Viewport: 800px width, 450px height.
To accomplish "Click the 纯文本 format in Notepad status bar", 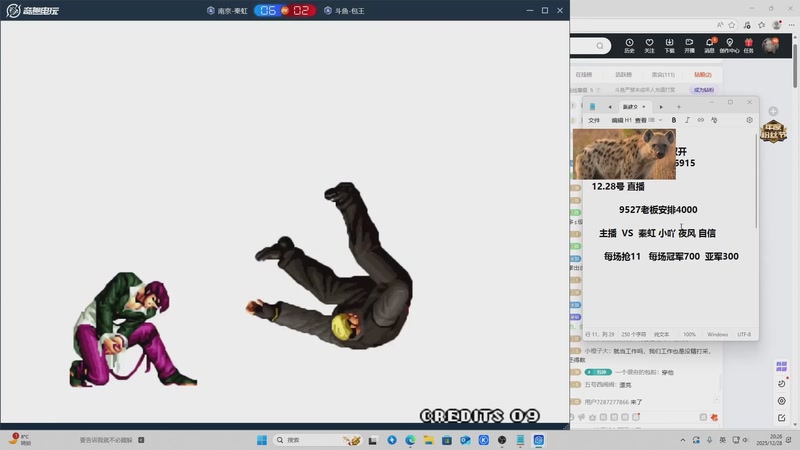I will click(661, 334).
